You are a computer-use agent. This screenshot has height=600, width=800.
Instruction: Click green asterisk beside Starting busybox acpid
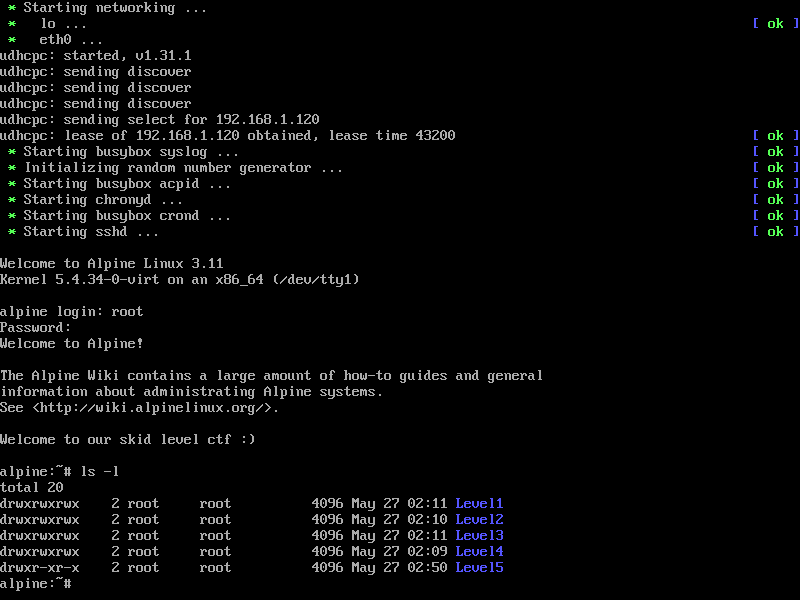(x=12, y=184)
